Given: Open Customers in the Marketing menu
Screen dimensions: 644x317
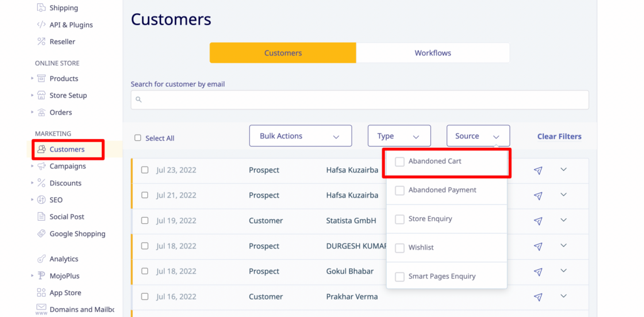Looking at the screenshot, I should pos(67,150).
